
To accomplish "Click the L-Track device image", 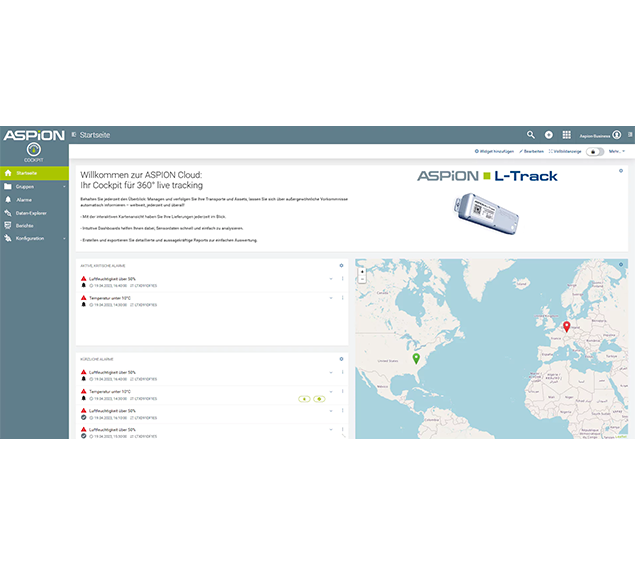I will click(486, 213).
